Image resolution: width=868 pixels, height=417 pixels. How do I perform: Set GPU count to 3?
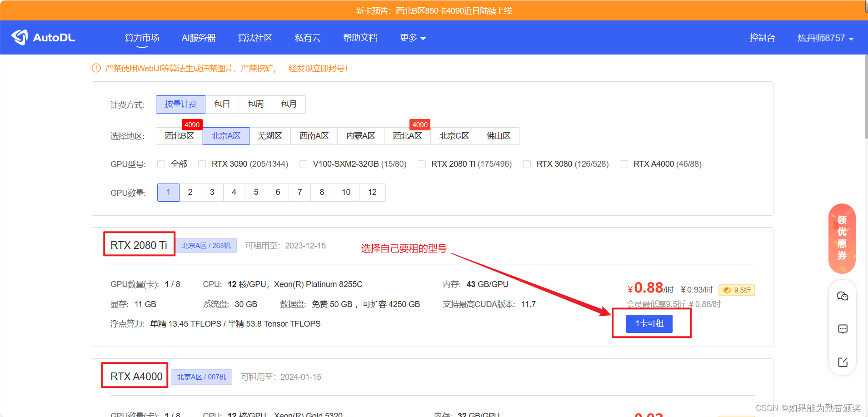[212, 192]
